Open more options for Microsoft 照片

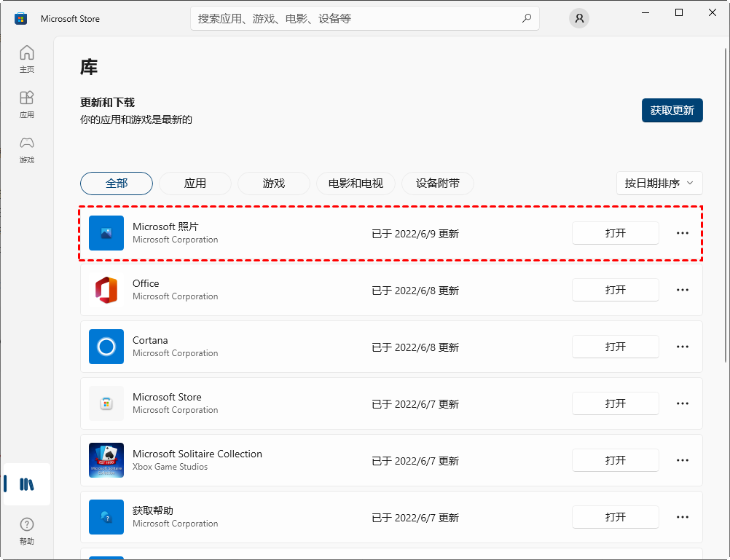[683, 233]
